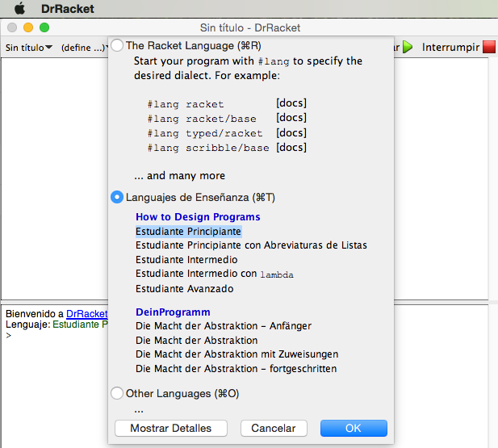Select Die Macht der Abstraktion – Anfänger
The width and height of the screenshot is (498, 448).
(224, 326)
